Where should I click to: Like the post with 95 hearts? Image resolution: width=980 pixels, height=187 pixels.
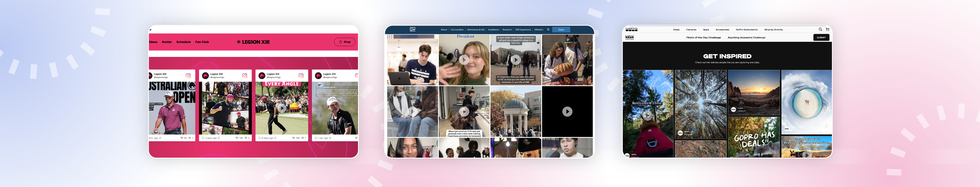181,138
